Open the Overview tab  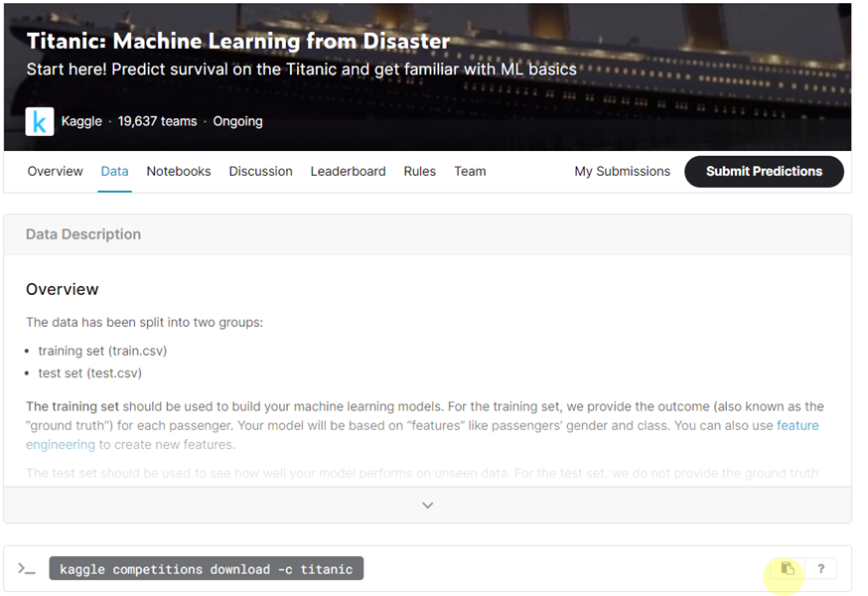coord(55,172)
